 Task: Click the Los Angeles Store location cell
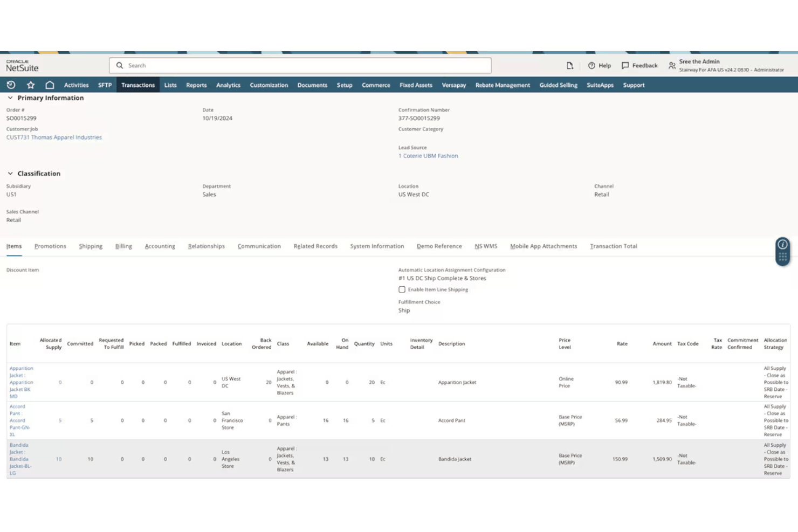pos(231,459)
